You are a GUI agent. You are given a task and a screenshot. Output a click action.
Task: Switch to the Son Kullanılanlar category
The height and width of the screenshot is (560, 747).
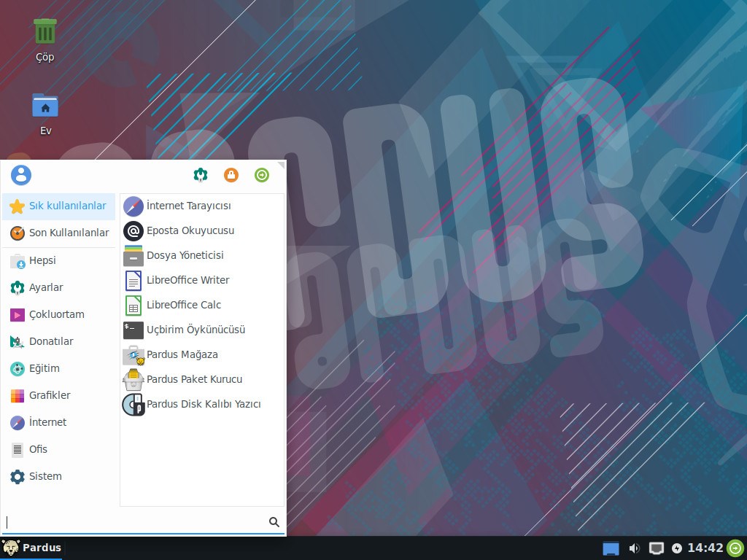[58, 233]
